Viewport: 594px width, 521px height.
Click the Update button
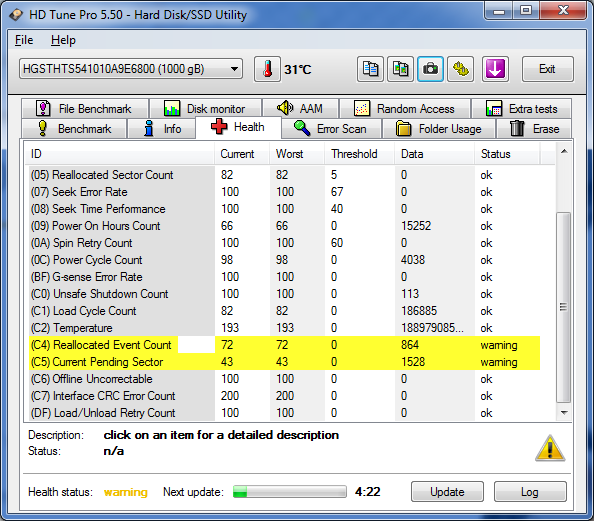point(447,492)
